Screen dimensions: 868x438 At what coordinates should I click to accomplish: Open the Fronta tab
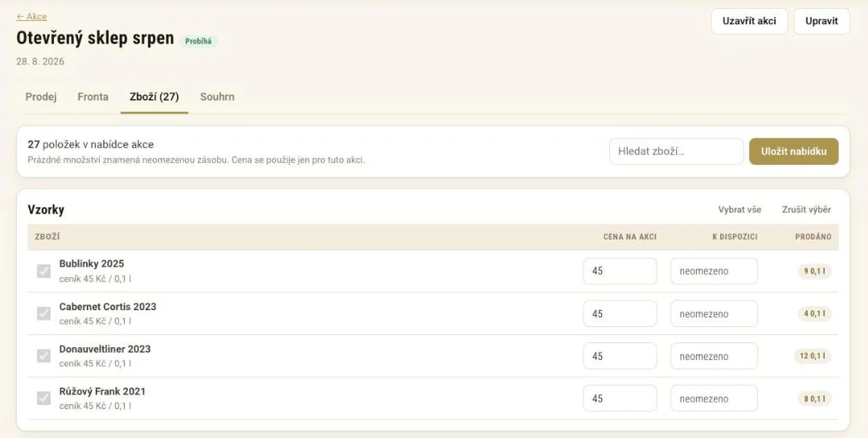[x=93, y=97]
